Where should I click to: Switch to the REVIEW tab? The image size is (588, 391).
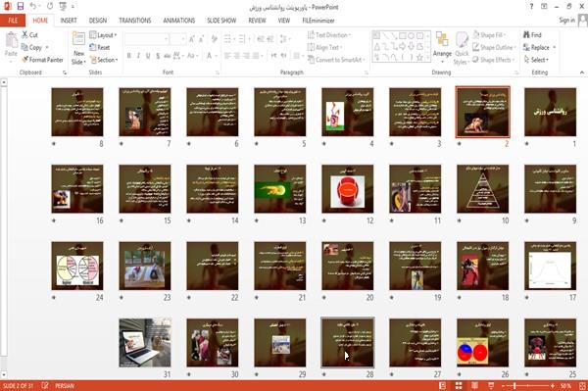[257, 21]
